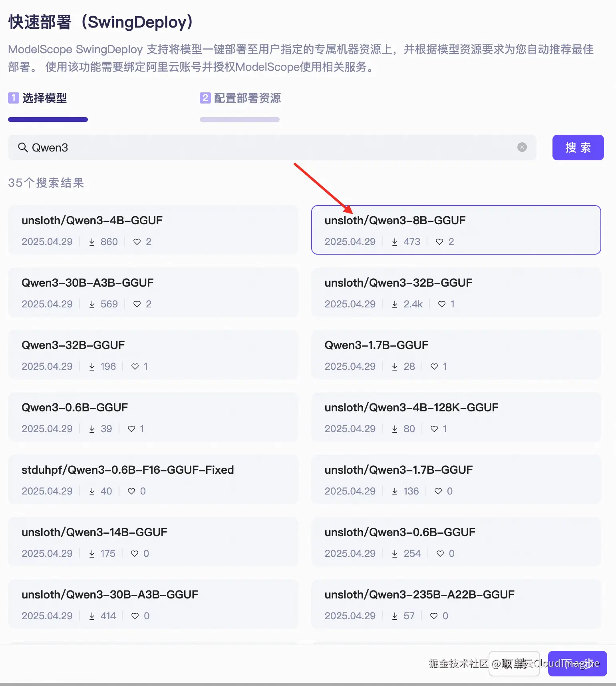
Task: Select the unsloth/Qwen3-8B-GGUF model card
Action: tap(456, 230)
